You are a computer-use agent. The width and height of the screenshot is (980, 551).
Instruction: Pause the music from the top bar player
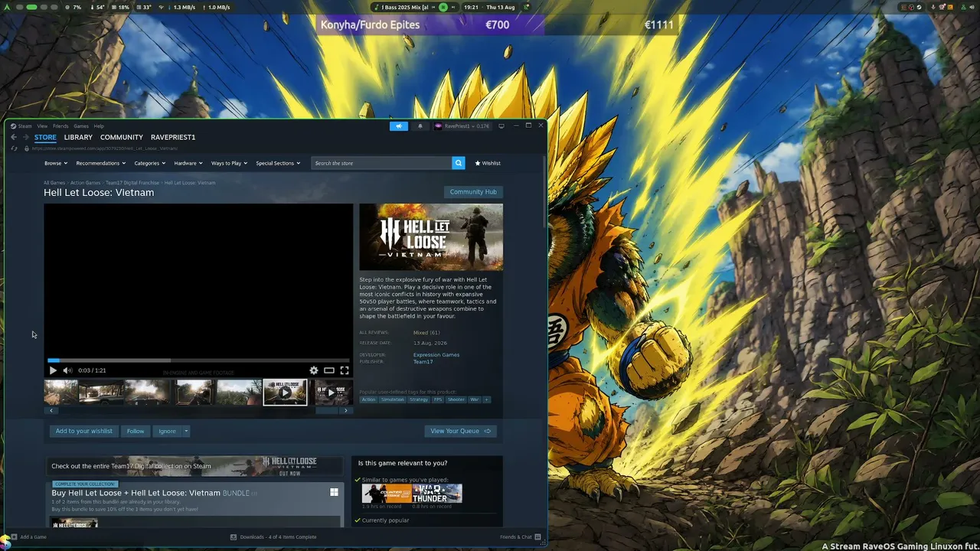click(443, 7)
